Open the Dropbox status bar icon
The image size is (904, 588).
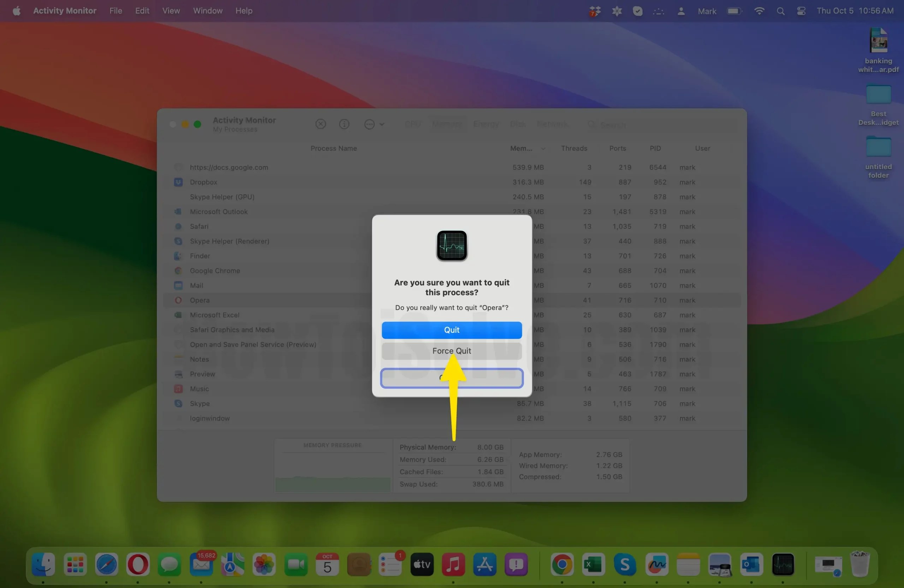595,11
